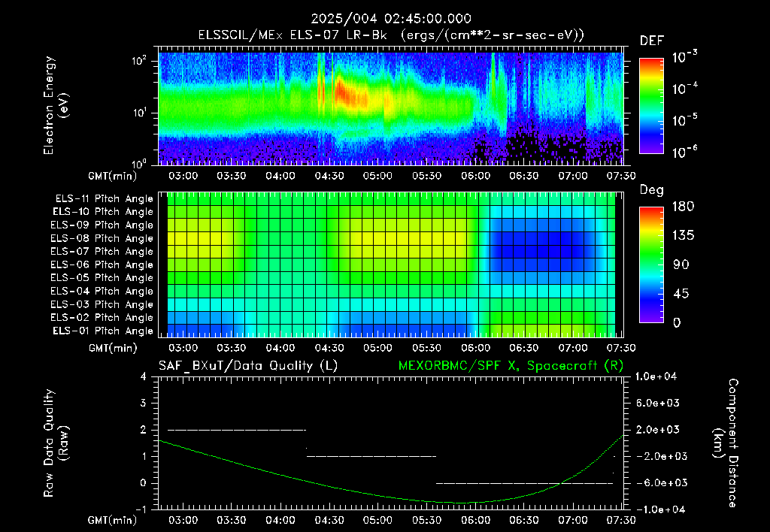
Task: Select the ELS-01 Pitch Angle row label
Action: pyautogui.click(x=103, y=331)
